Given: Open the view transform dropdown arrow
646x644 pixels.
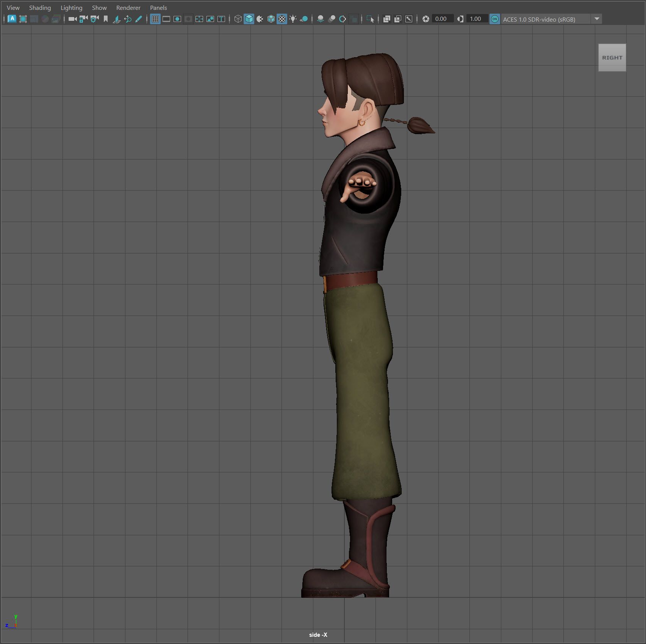Looking at the screenshot, I should tap(597, 19).
